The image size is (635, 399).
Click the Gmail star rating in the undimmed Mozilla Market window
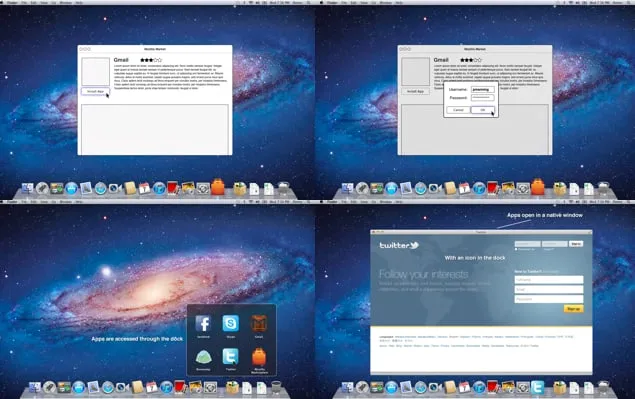point(151,60)
